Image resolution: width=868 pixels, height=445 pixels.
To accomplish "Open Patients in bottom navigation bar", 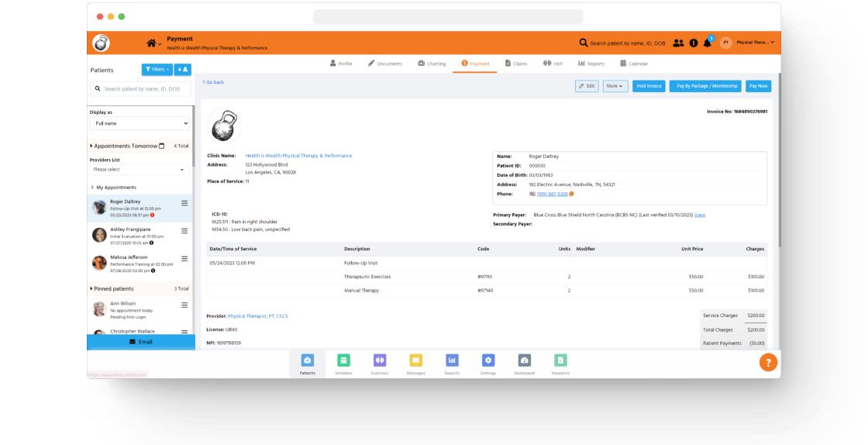I will [307, 364].
